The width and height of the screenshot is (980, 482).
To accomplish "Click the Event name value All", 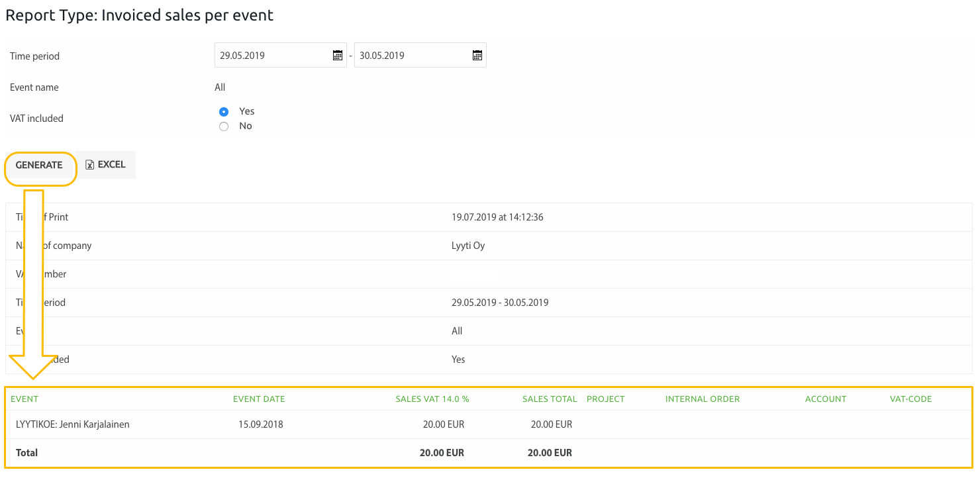I will pos(220,87).
